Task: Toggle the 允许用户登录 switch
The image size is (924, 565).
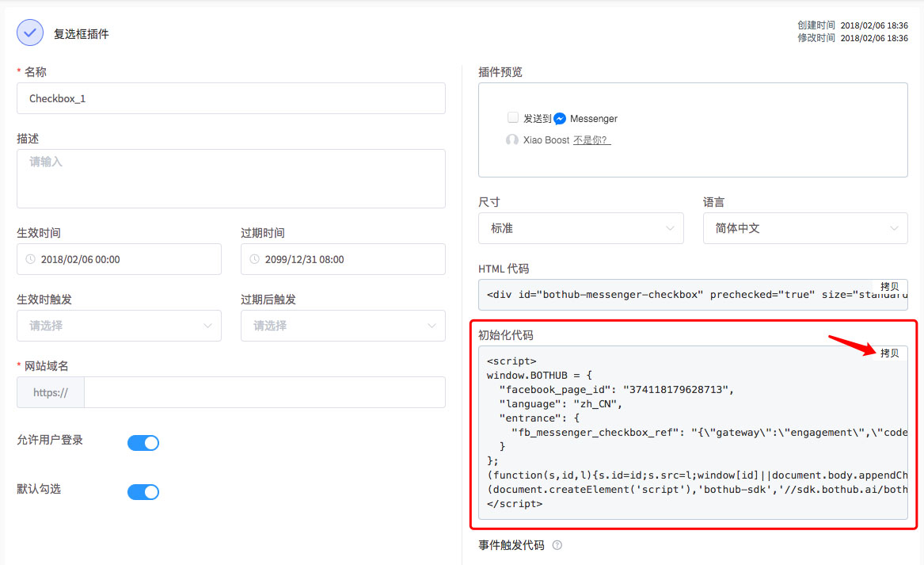Action: pyautogui.click(x=143, y=443)
